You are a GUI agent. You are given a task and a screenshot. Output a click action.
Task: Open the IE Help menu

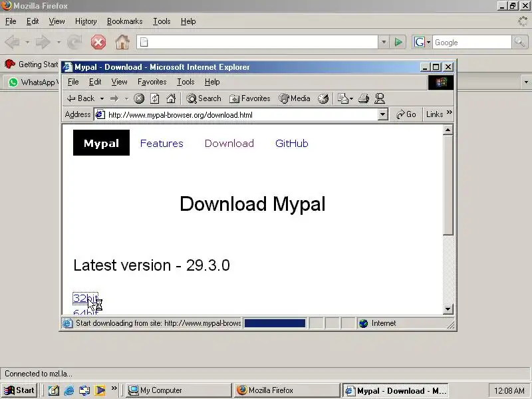pos(212,82)
